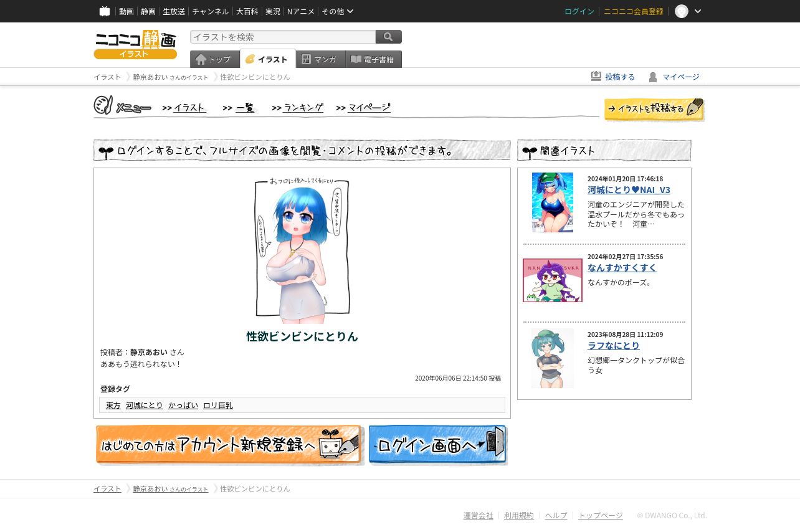The image size is (800, 532).
Task: Expand the account chevron beside avatar
Action: coord(698,11)
